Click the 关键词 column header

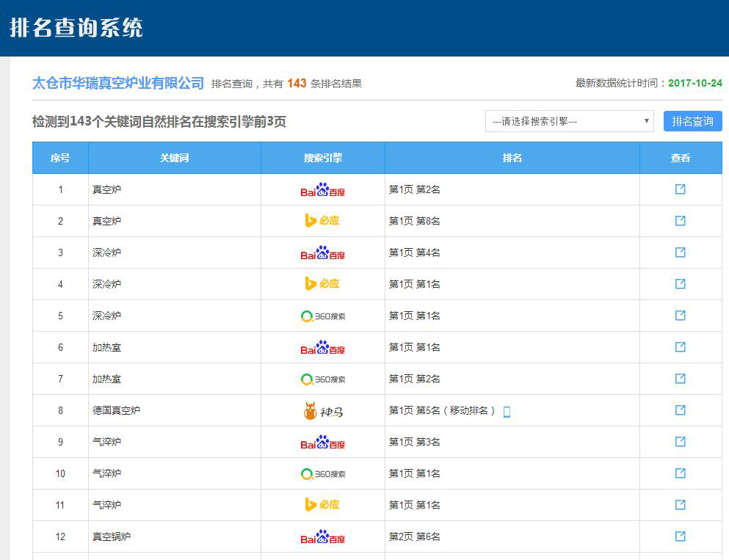tap(174, 158)
